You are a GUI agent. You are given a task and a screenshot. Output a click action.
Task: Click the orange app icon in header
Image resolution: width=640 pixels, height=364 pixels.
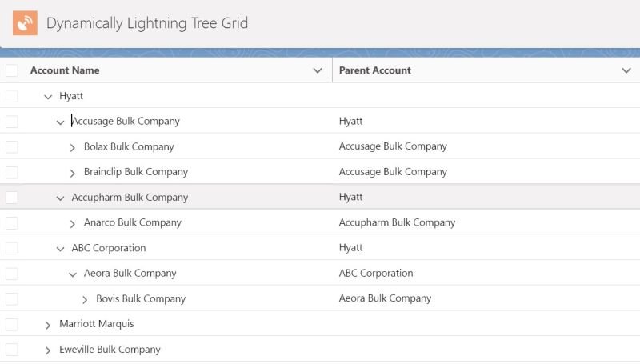[25, 23]
